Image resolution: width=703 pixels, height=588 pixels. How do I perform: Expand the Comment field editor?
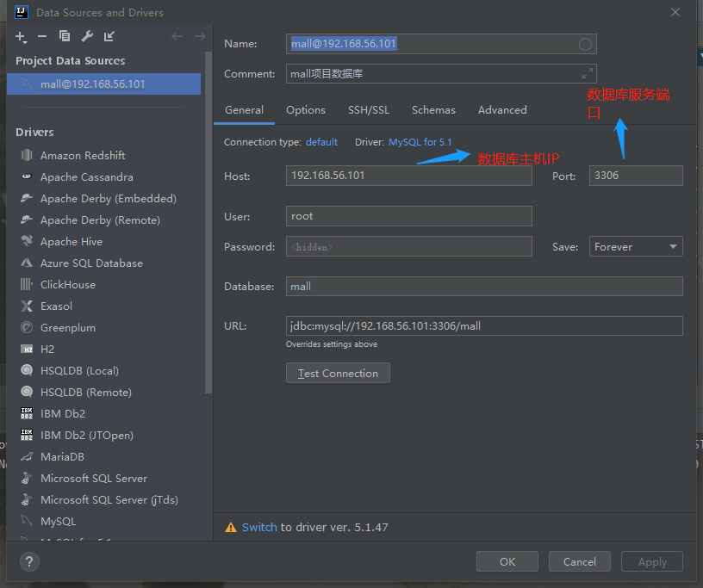pos(588,73)
